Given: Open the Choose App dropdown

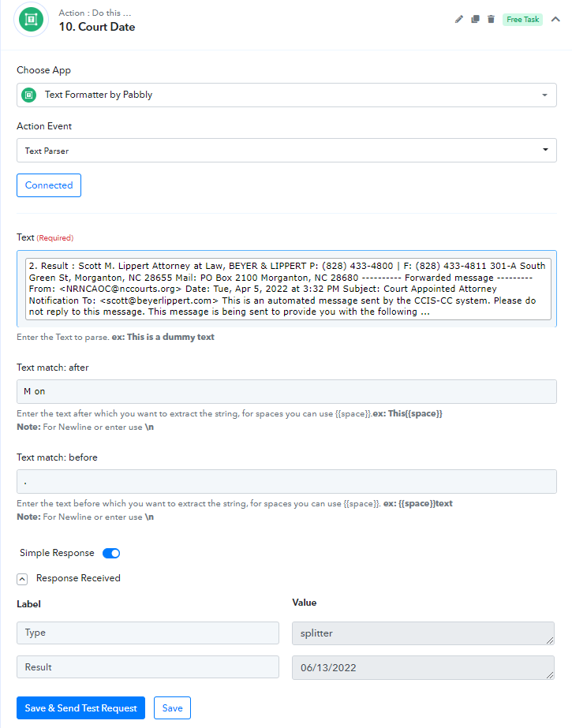Looking at the screenshot, I should pyautogui.click(x=286, y=95).
